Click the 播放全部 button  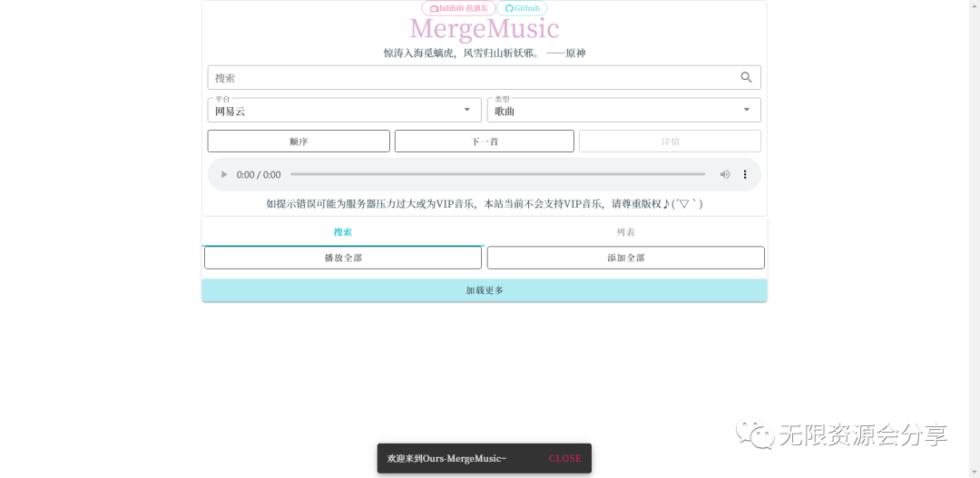coord(343,258)
